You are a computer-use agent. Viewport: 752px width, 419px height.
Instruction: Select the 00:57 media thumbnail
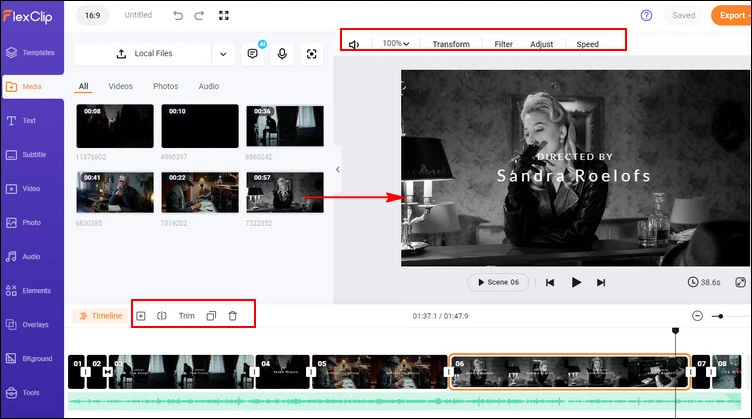click(x=285, y=192)
